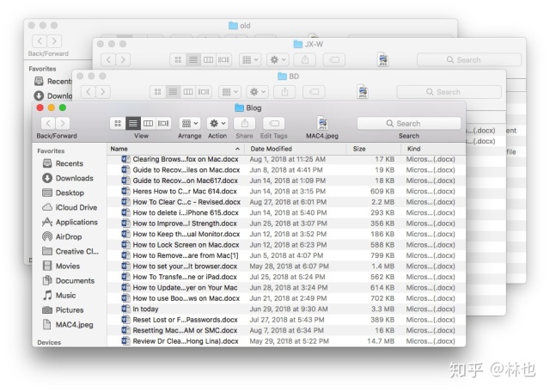Click Search field in BD window
This screenshot has width=550, height=392.
click(x=449, y=92)
